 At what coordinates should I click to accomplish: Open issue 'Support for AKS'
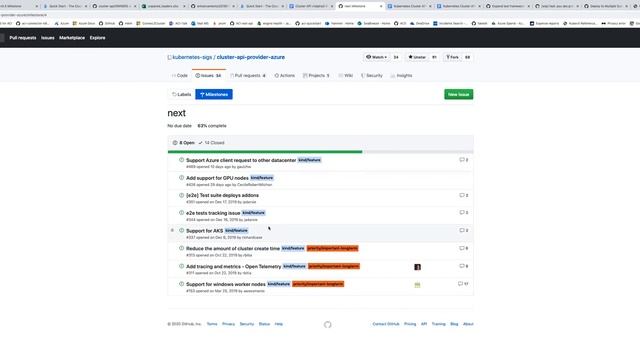204,231
